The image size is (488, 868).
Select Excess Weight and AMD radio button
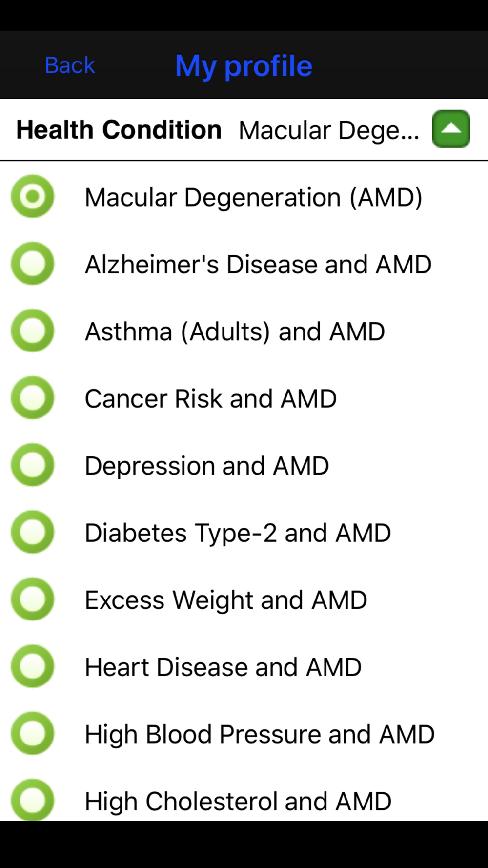tap(33, 599)
